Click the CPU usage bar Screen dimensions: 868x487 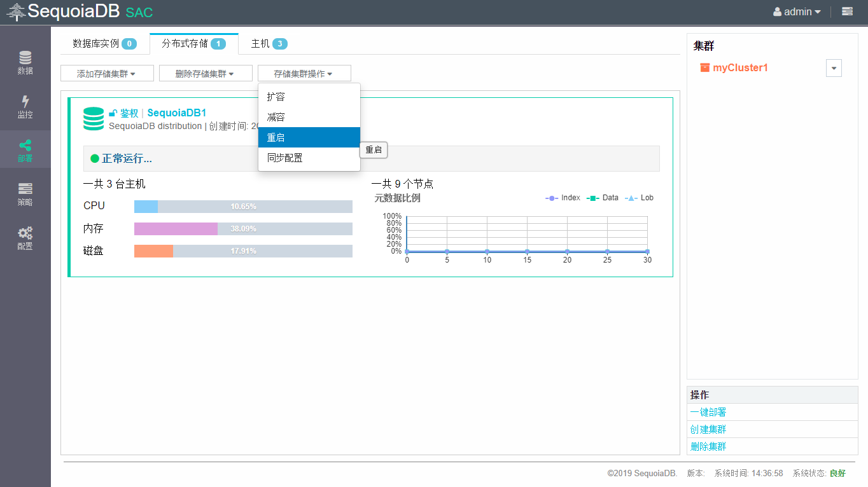[x=243, y=207]
